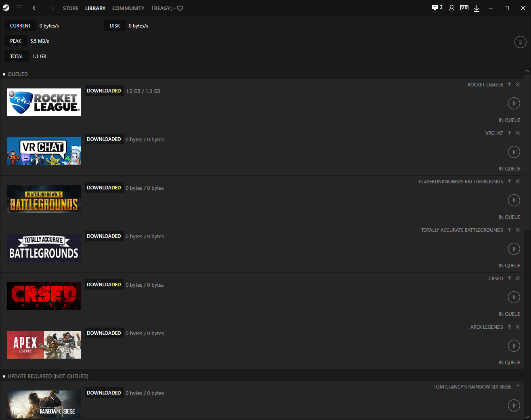Move VRChat to top of queue

click(x=510, y=133)
